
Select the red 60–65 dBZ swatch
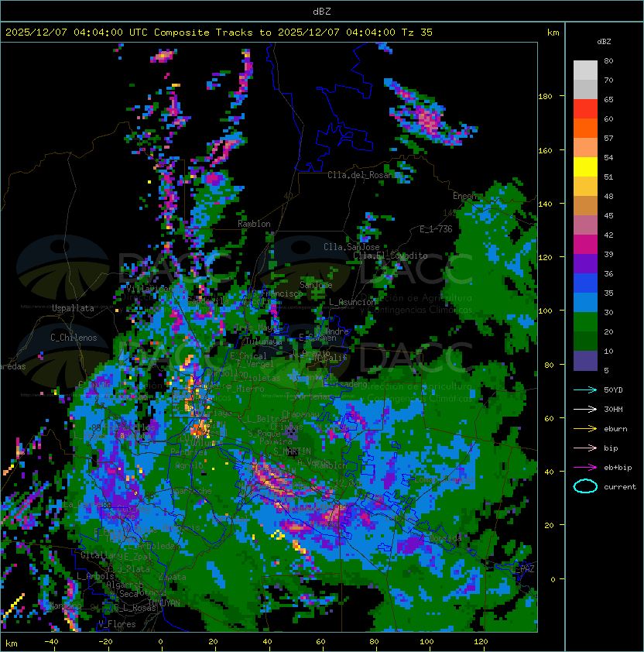pyautogui.click(x=585, y=108)
